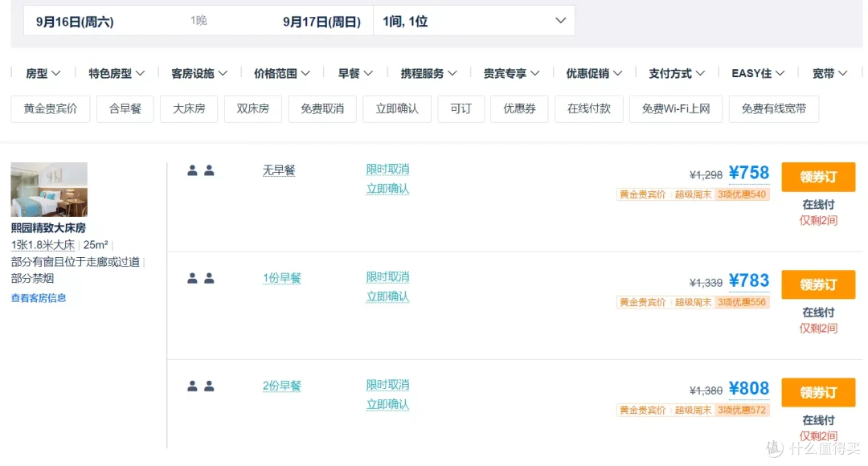Open the 3项优惠540 discount tag

point(742,194)
